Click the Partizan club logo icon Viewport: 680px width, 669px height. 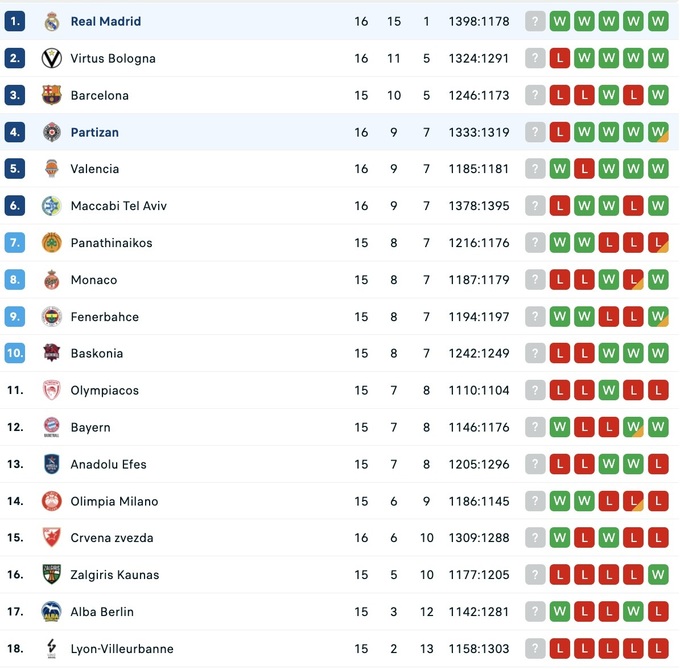coord(52,132)
